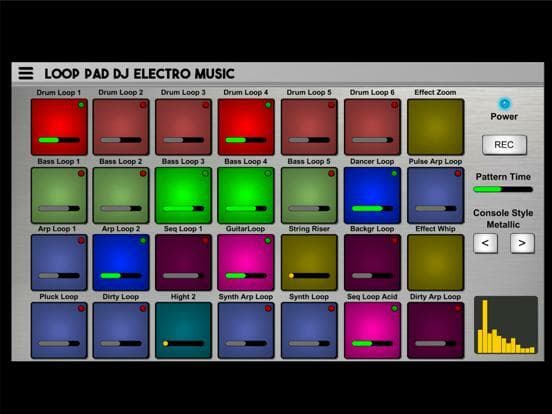The height and width of the screenshot is (414, 552).
Task: Toggle the Drum Loop 1 status LED
Action: [x=81, y=105]
